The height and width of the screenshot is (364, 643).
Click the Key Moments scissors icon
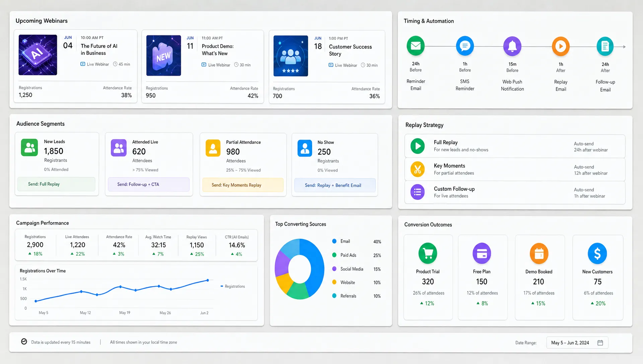418,169
